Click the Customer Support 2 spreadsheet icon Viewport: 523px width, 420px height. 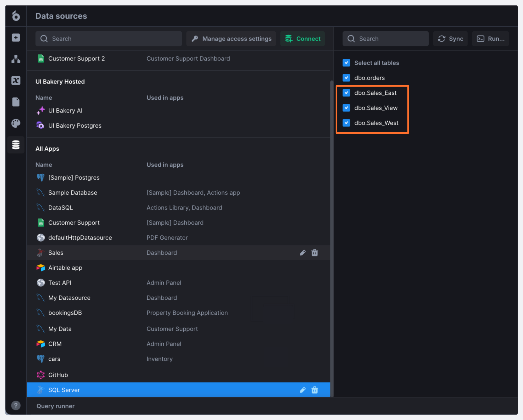41,59
